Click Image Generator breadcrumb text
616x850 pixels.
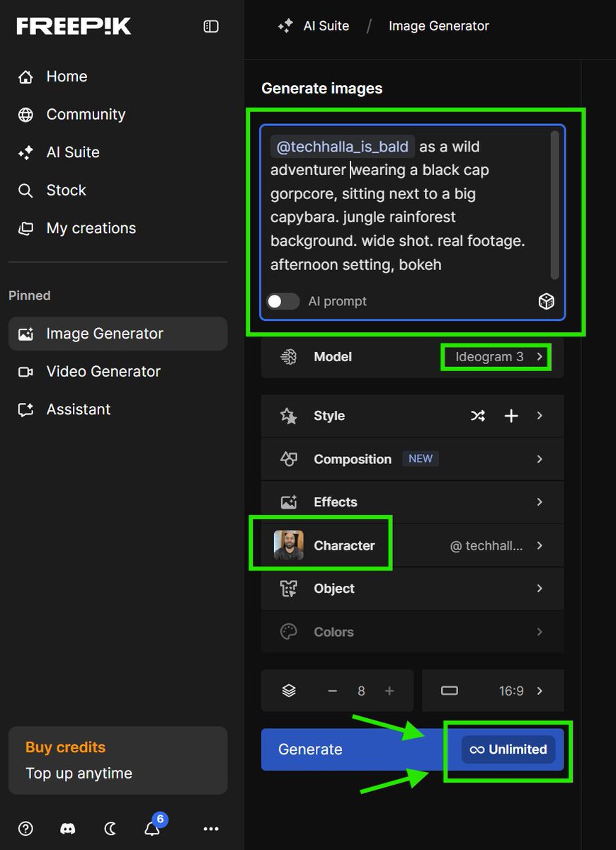[x=439, y=25]
